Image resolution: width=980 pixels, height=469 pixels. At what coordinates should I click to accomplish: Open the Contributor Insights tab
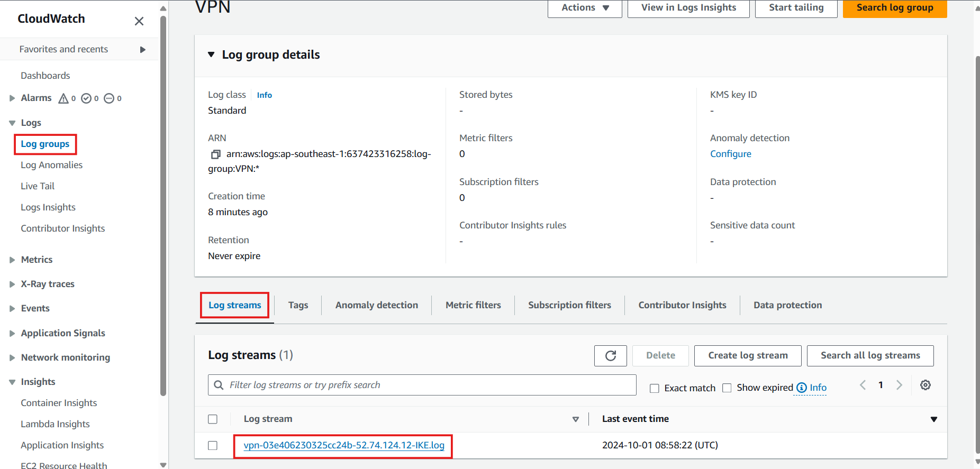point(682,305)
